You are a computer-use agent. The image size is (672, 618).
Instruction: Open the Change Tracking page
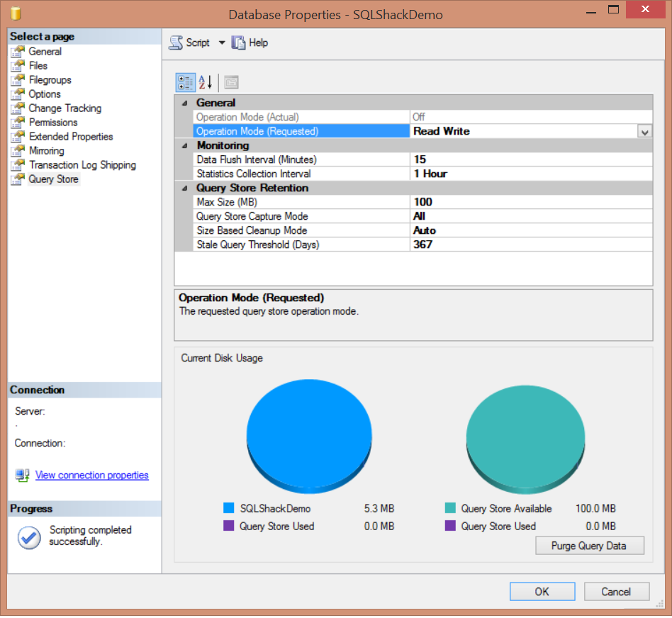click(65, 108)
